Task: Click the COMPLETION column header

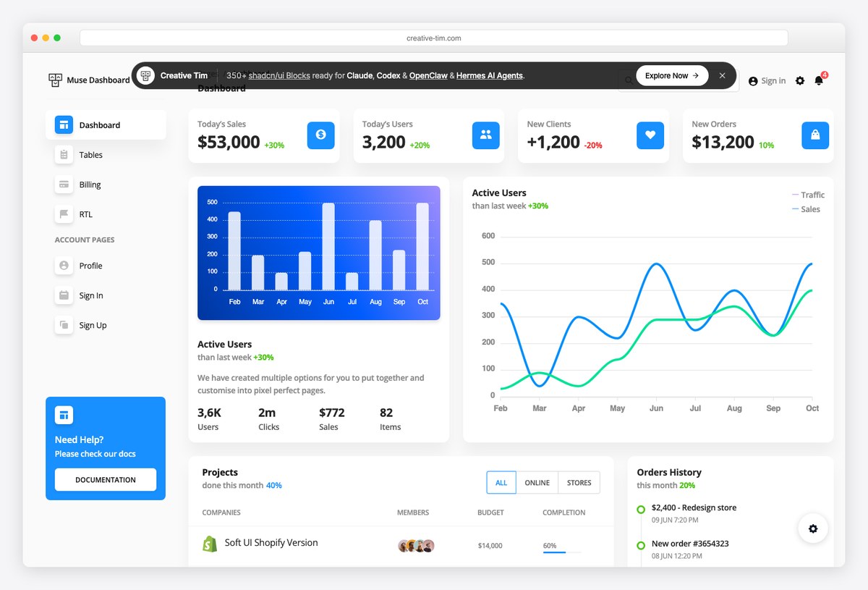Action: tap(564, 513)
